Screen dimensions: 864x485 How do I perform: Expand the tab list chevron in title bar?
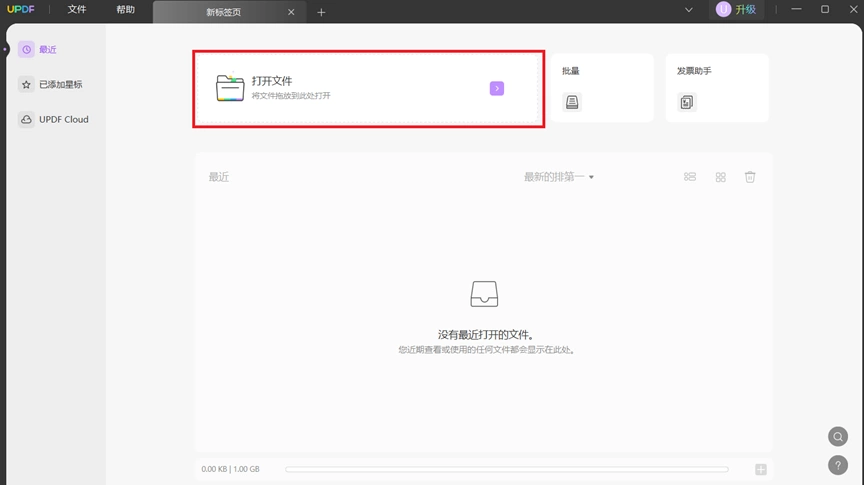tap(689, 9)
